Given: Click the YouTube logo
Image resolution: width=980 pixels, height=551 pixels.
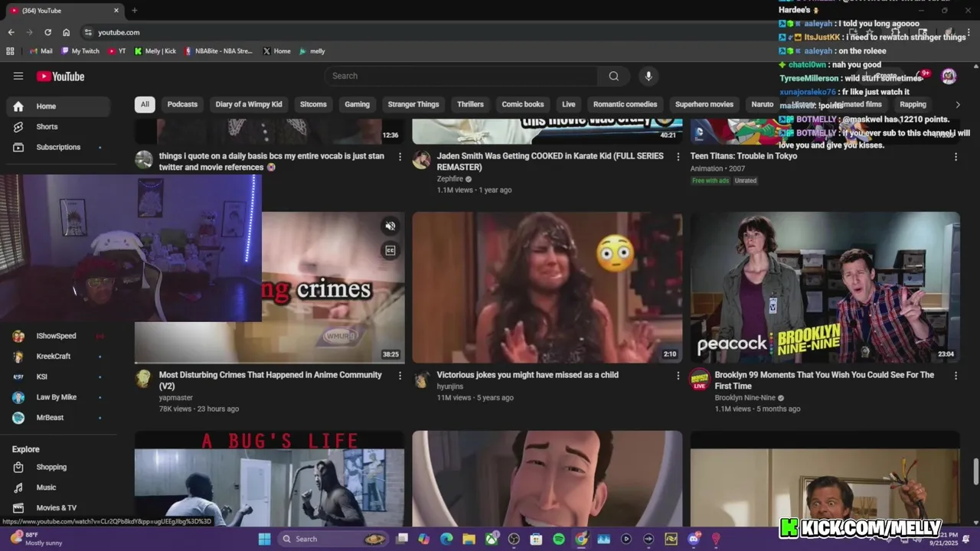Looking at the screenshot, I should click(x=60, y=76).
